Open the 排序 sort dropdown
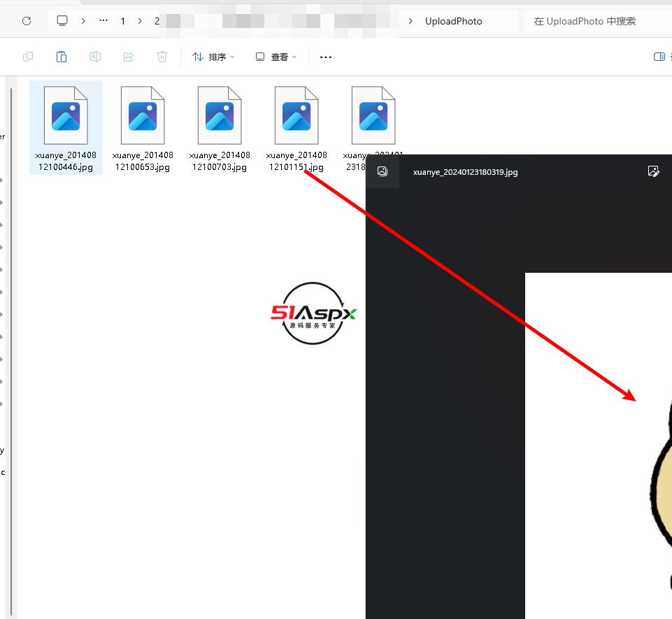The height and width of the screenshot is (619, 672). point(213,57)
